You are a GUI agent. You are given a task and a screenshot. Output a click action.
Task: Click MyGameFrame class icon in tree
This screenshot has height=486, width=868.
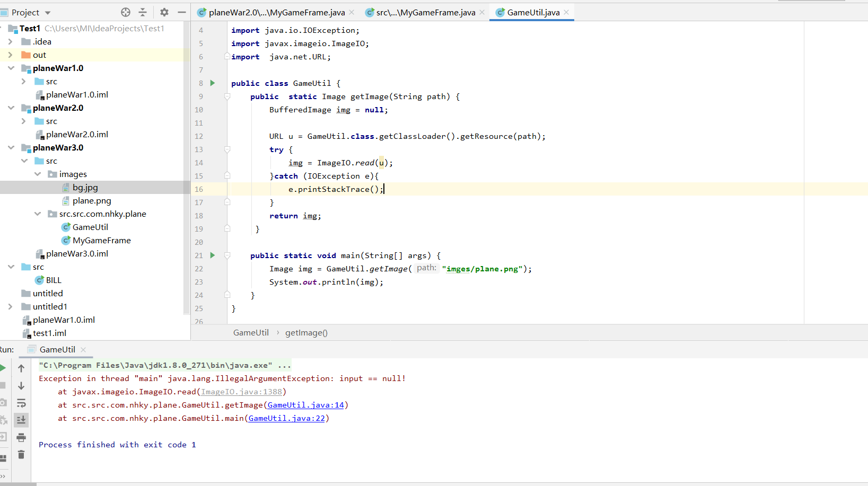66,241
